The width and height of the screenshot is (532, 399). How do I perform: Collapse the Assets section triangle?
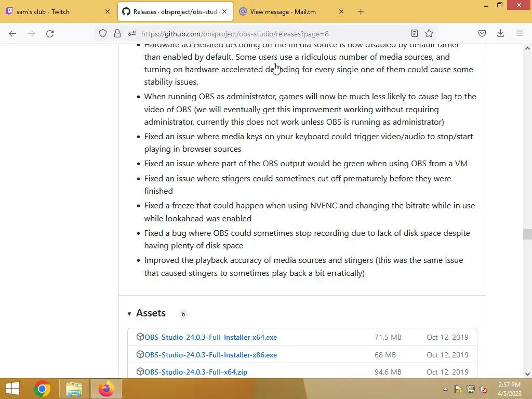[x=129, y=314]
